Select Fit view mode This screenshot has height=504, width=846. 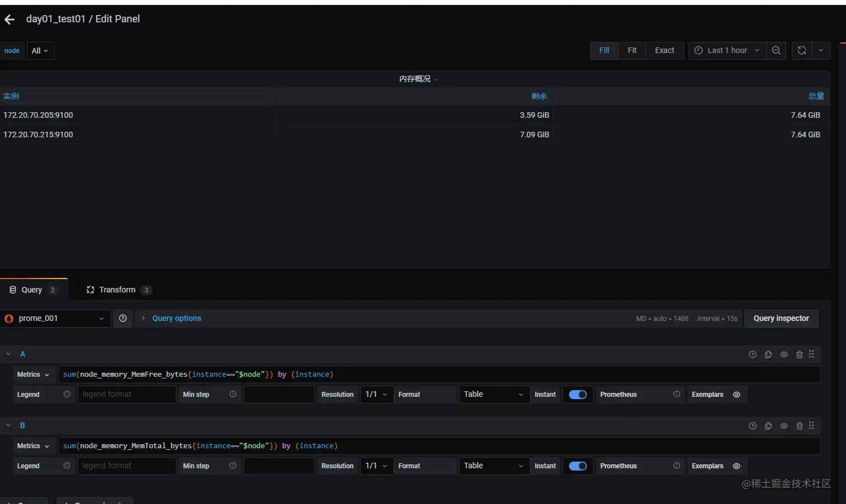(632, 50)
